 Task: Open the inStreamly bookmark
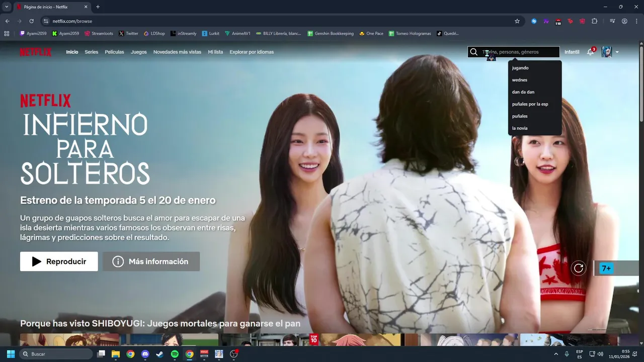tap(183, 34)
